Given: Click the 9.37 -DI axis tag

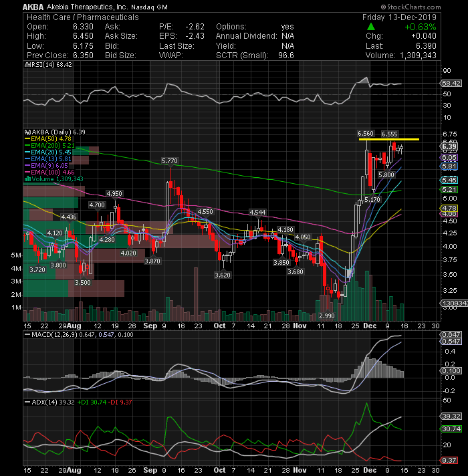Looking at the screenshot, I should 449,461.
